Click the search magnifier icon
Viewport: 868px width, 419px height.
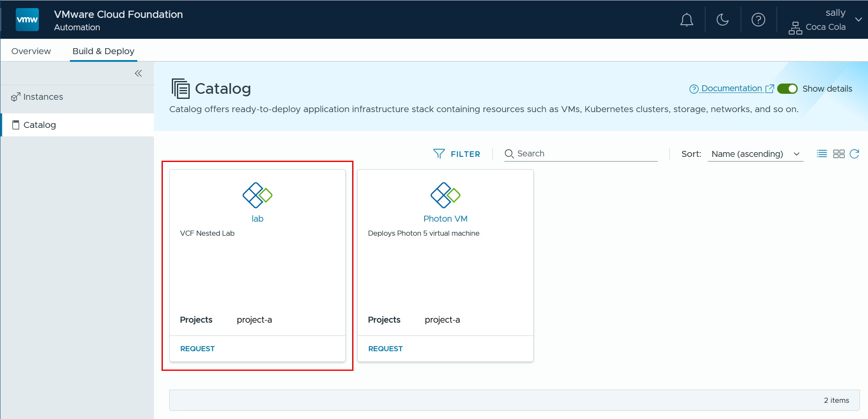[509, 154]
